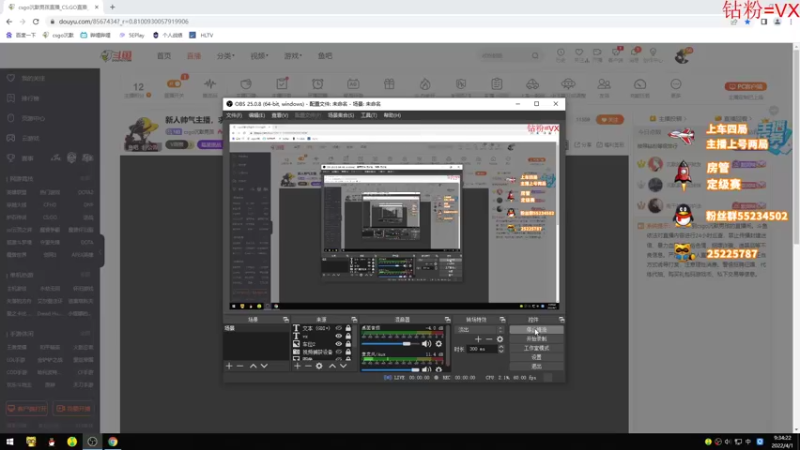Expand the 游戏 dropdown in Douyu navigation

[x=293, y=56]
